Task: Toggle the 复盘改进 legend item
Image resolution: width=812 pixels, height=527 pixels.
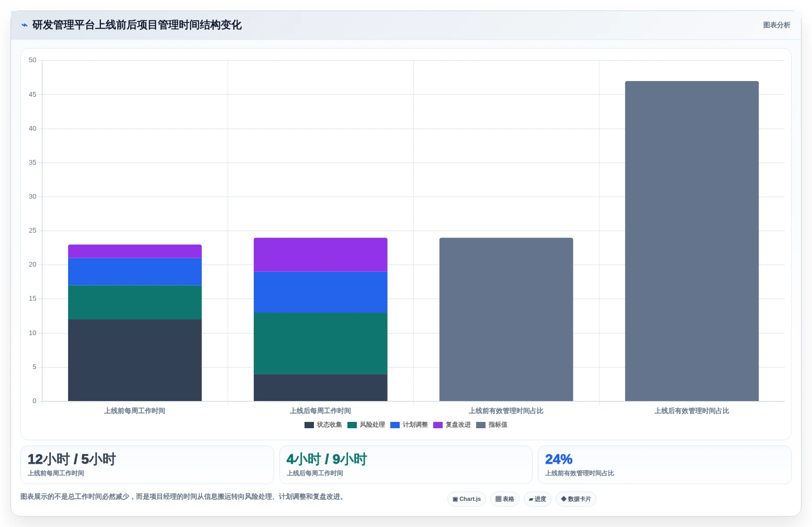Action: pos(452,425)
